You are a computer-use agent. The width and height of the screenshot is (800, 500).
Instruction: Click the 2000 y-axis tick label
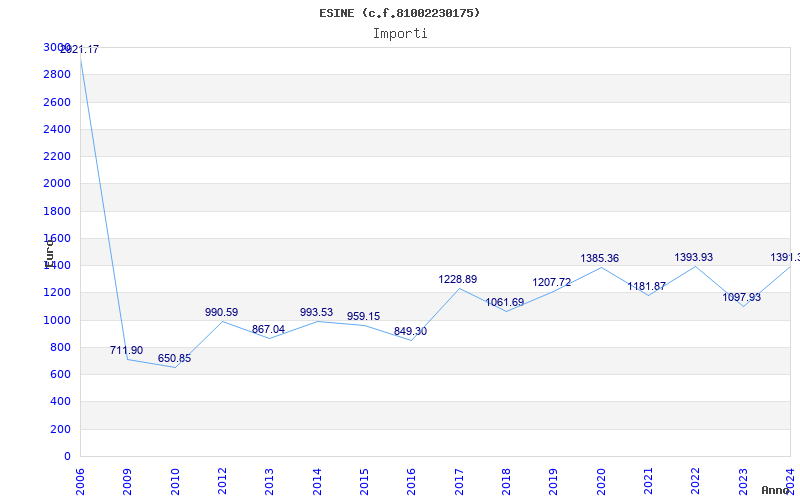point(57,184)
